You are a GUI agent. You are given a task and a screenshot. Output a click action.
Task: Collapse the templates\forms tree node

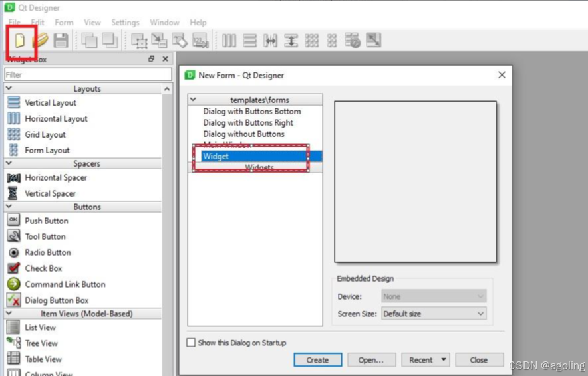coord(193,100)
